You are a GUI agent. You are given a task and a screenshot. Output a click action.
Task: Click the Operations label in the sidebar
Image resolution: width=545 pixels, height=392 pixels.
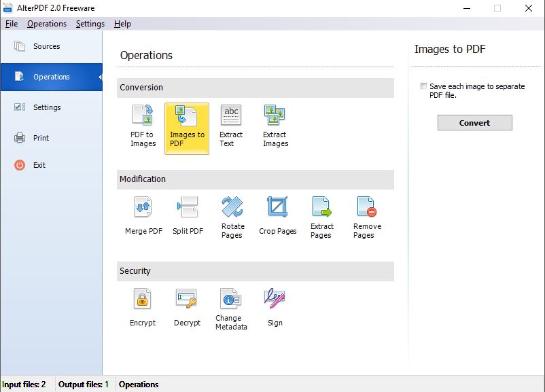52,77
